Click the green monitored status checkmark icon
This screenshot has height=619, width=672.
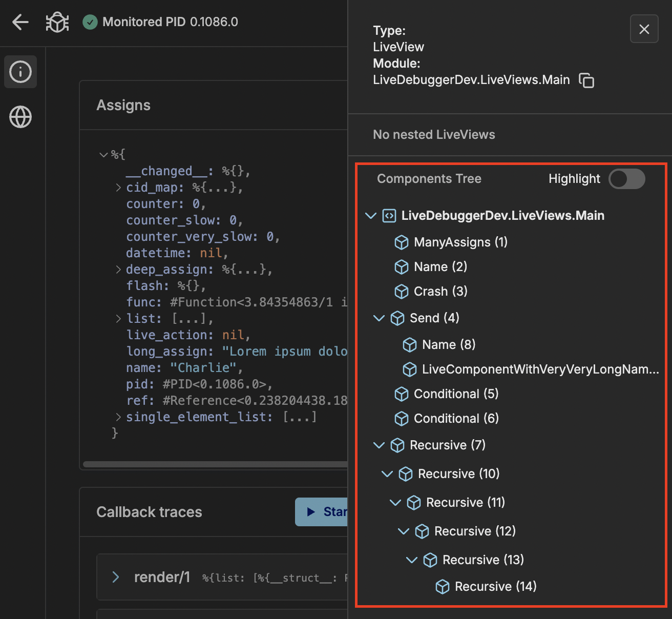coord(90,22)
